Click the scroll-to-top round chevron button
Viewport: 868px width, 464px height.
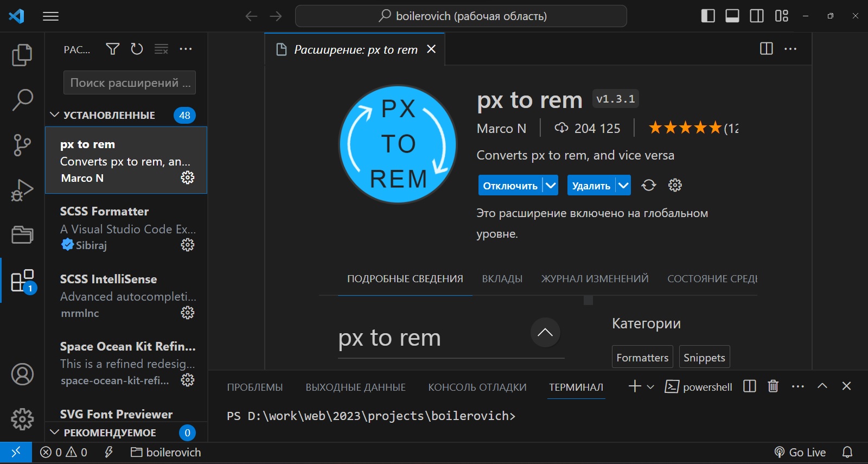pyautogui.click(x=545, y=332)
